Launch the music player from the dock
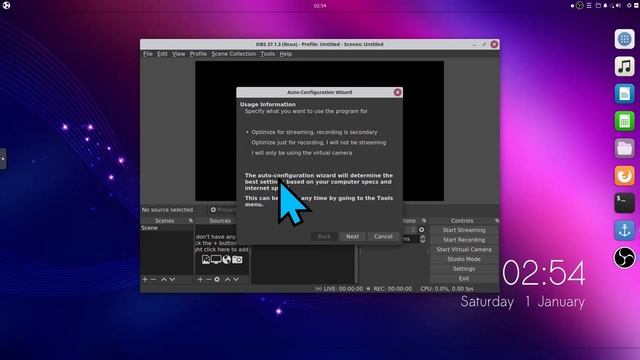 [x=624, y=67]
